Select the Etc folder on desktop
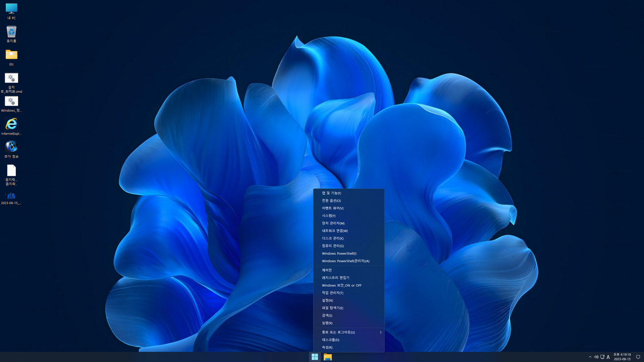Viewport: 644px width, 362px height. [11, 57]
